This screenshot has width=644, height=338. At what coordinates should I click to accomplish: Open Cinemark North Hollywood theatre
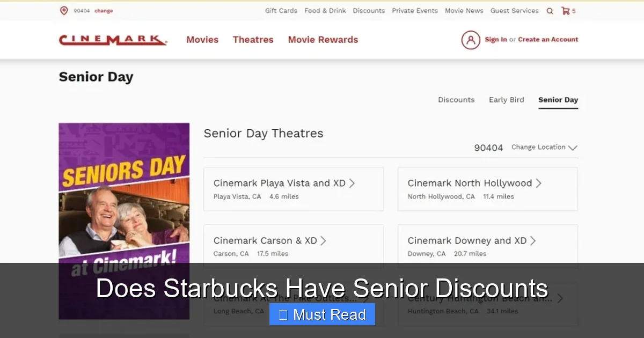tap(488, 189)
